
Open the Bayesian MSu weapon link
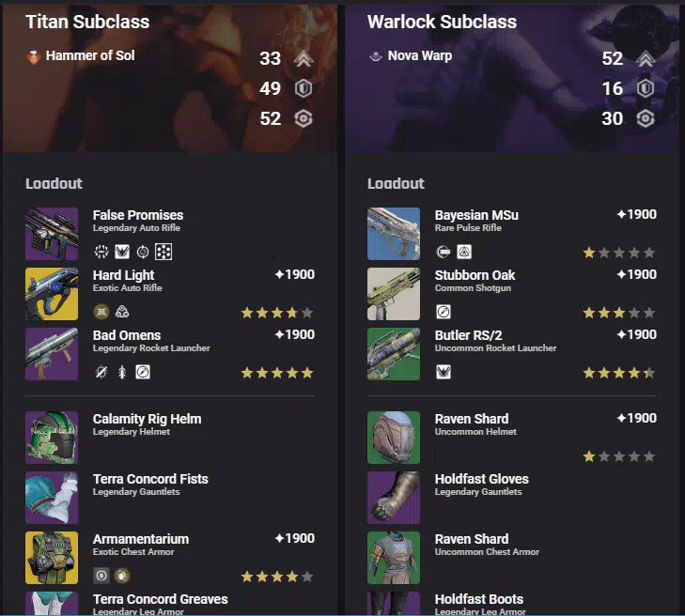[x=476, y=215]
